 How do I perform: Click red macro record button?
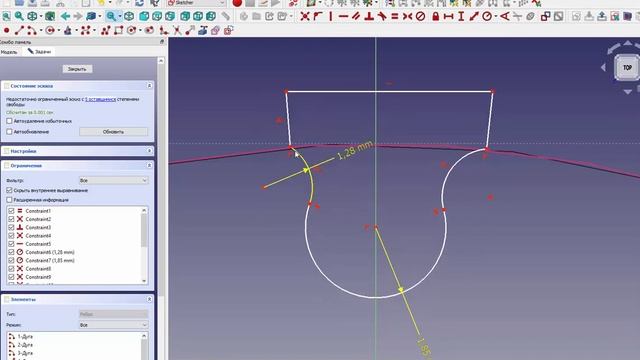[237, 3]
